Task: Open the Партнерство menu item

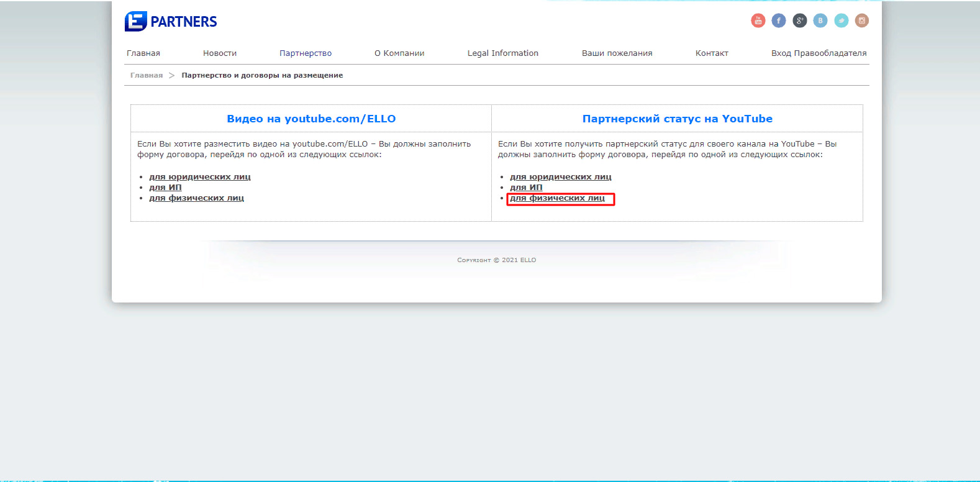Action: pos(306,53)
